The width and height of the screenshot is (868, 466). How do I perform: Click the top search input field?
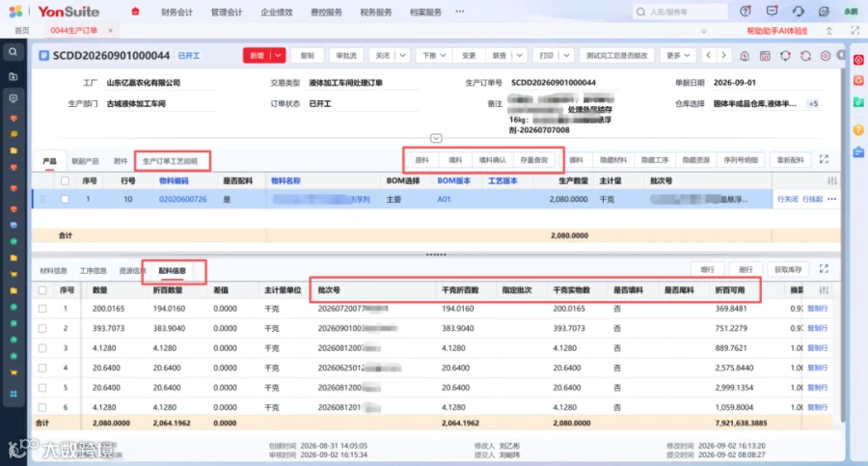coord(680,12)
